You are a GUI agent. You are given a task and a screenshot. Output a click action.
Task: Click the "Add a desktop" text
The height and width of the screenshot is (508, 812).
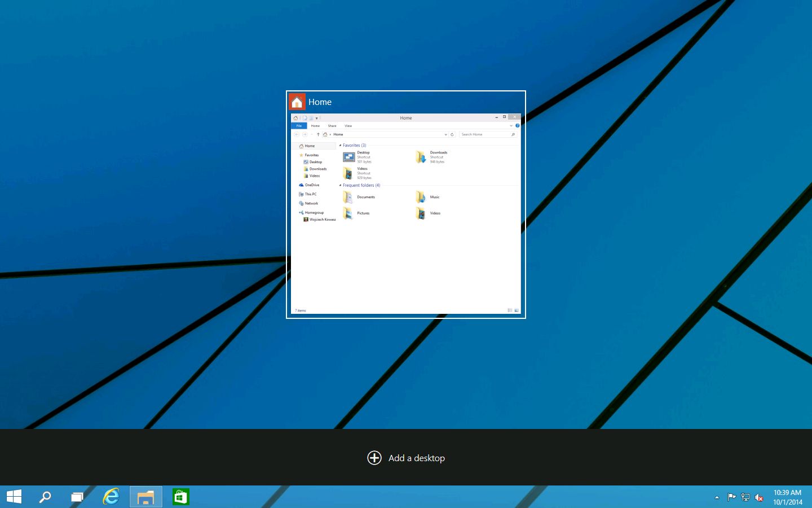(416, 458)
